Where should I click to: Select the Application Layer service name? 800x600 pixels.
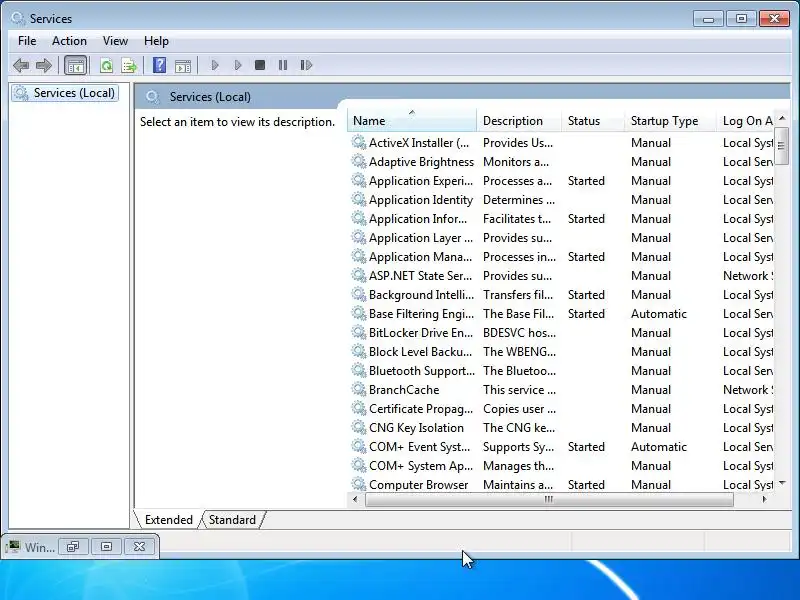click(420, 238)
